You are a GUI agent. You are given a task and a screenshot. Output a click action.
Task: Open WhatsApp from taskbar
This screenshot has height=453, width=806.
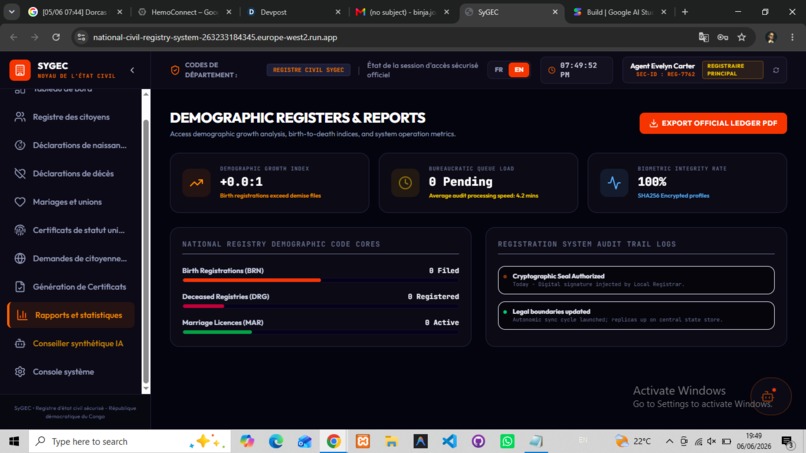(507, 441)
